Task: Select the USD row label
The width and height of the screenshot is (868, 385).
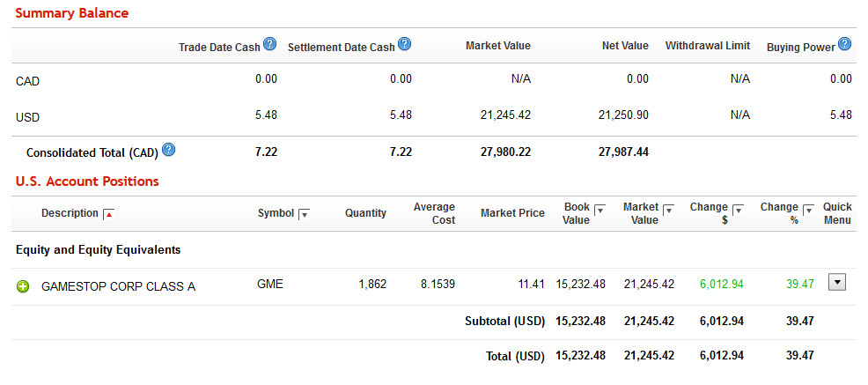Action: pos(27,117)
